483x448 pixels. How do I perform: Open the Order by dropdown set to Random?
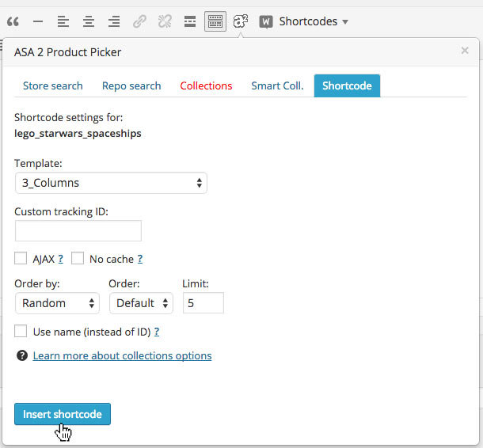57,303
